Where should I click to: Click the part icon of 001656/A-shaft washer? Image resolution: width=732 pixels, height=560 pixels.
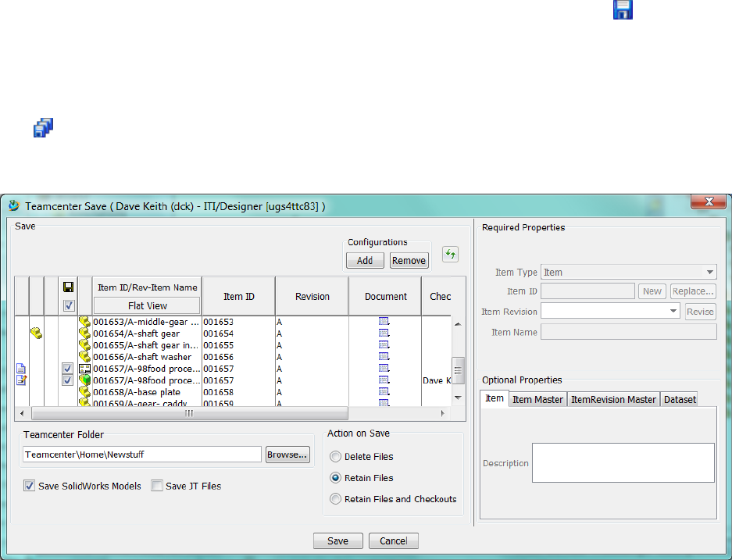click(84, 356)
